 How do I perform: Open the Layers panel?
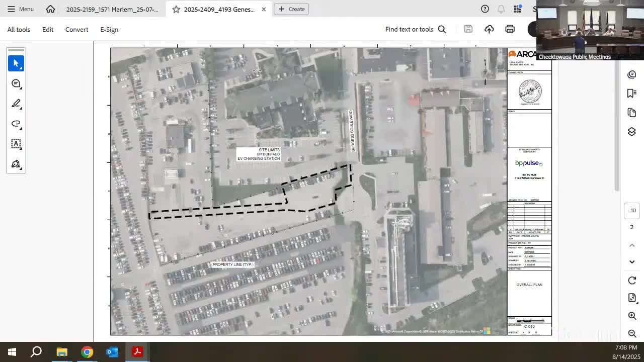pos(632,132)
